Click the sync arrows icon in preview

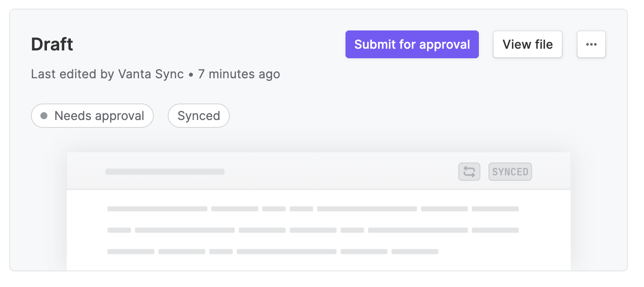click(x=469, y=172)
